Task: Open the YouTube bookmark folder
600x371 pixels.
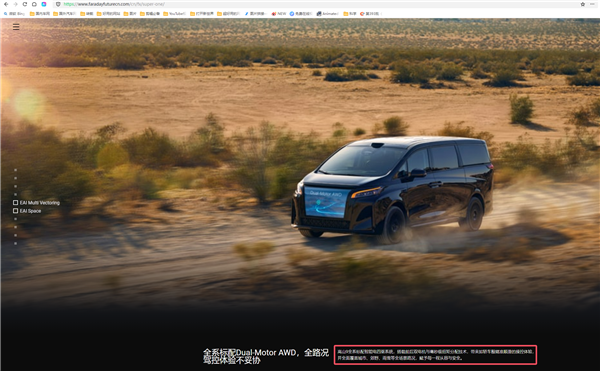Action: click(x=174, y=14)
